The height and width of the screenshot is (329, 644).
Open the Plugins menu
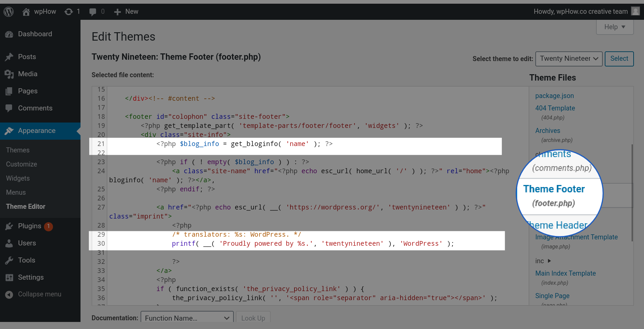coord(30,226)
